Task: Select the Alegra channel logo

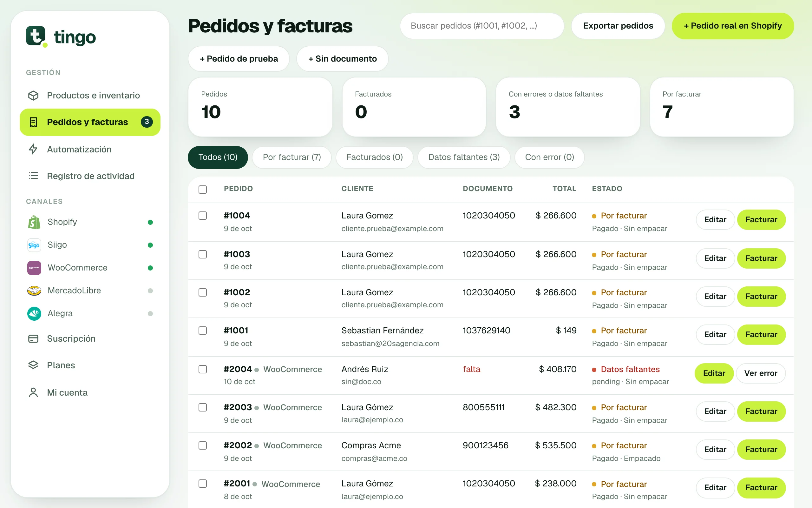Action: click(34, 313)
